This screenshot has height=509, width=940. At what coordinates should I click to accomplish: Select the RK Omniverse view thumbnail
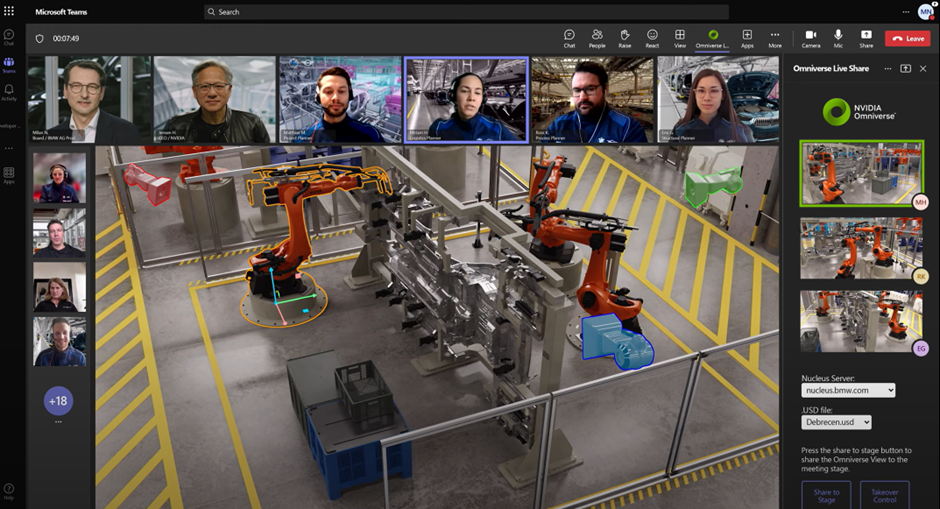pyautogui.click(x=861, y=248)
